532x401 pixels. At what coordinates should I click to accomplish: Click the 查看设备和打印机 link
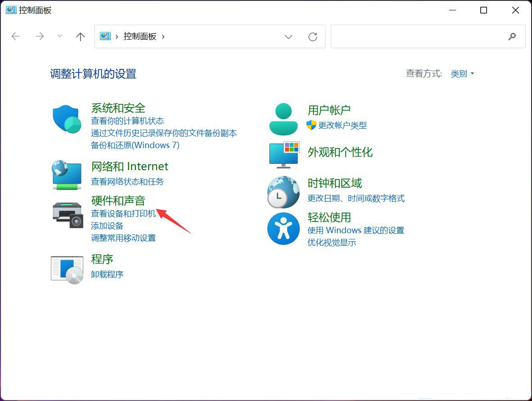[x=123, y=213]
